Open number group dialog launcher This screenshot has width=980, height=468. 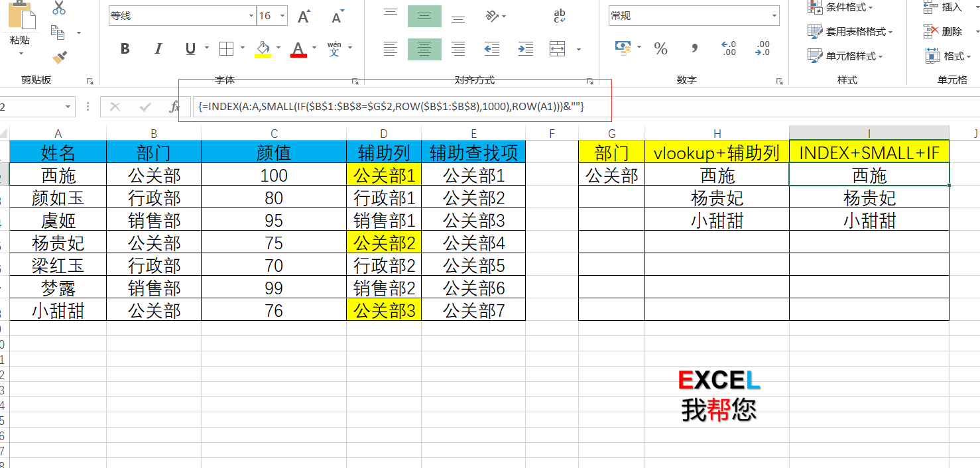[779, 81]
